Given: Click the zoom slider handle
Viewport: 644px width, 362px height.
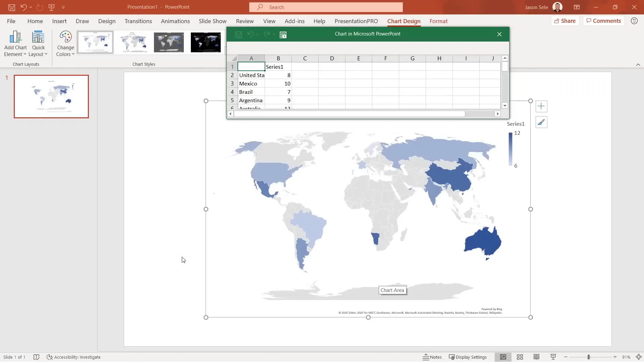Looking at the screenshot, I should tap(588, 357).
